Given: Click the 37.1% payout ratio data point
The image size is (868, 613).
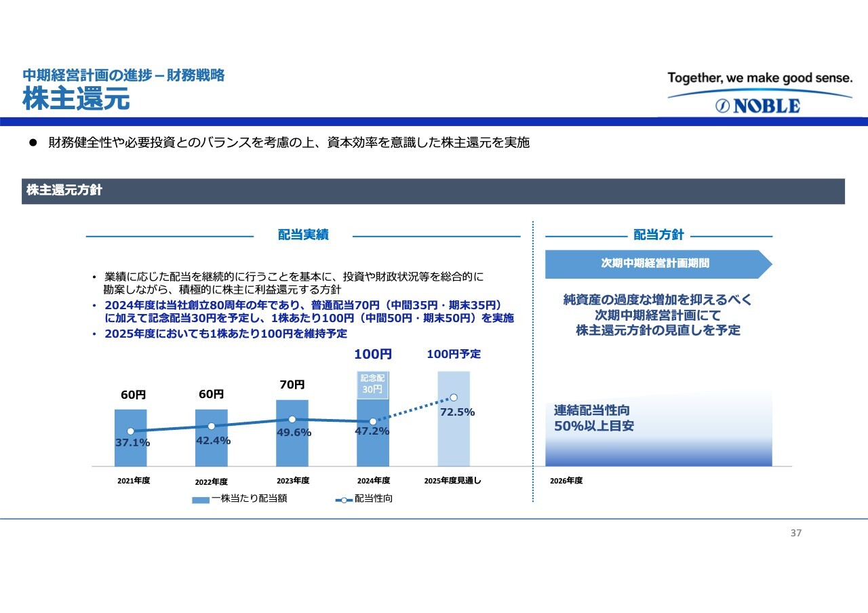Looking at the screenshot, I should [x=130, y=431].
